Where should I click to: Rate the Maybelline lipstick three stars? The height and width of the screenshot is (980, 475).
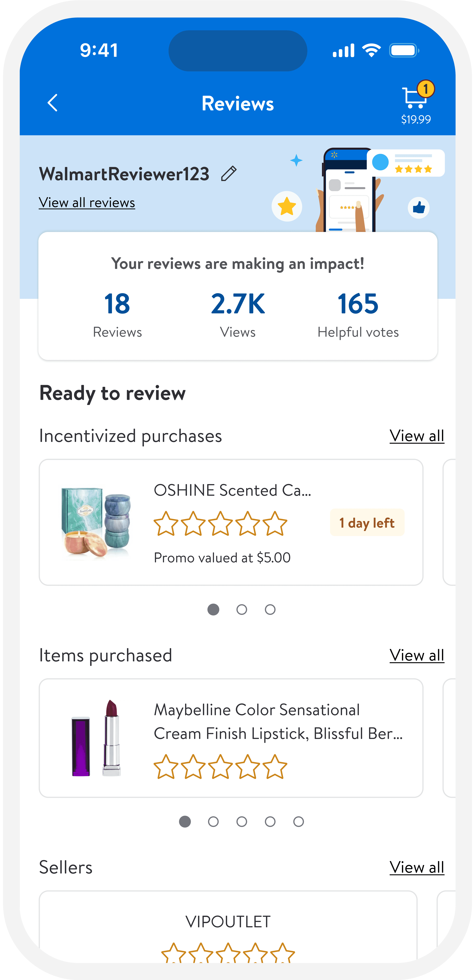click(x=221, y=767)
